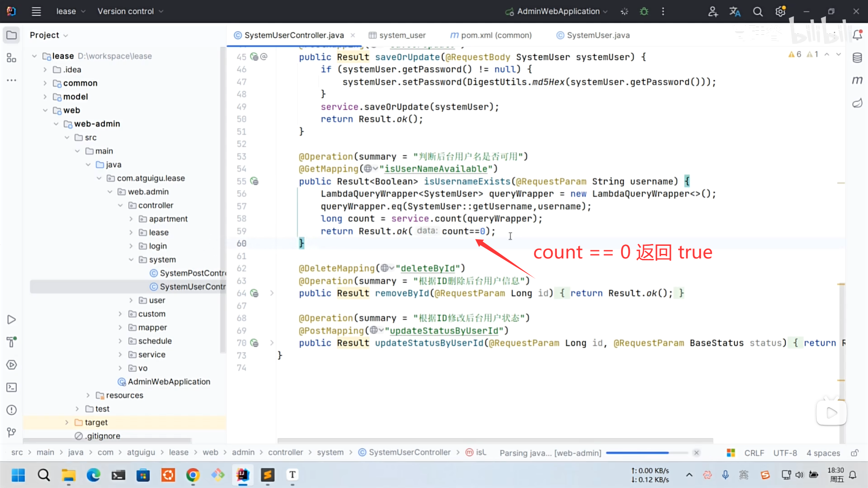Click the Search Everywhere magnifier icon

click(758, 11)
